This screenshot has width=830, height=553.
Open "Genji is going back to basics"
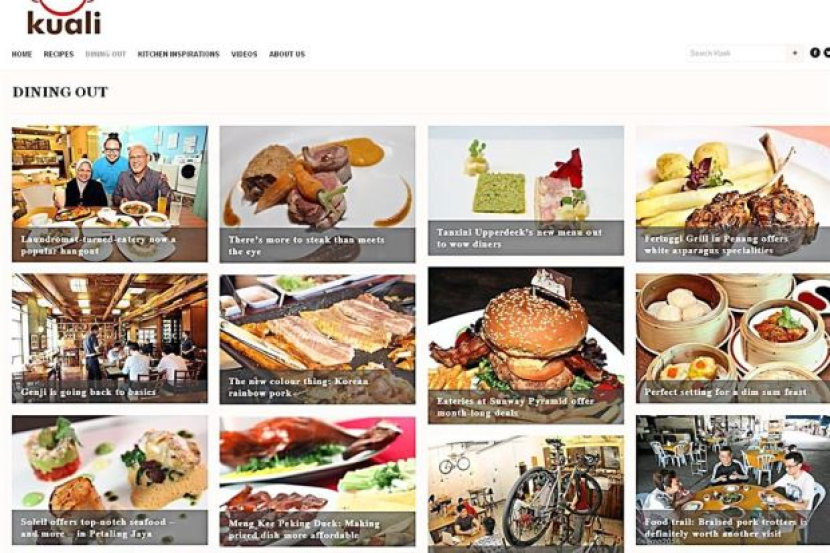(110, 338)
